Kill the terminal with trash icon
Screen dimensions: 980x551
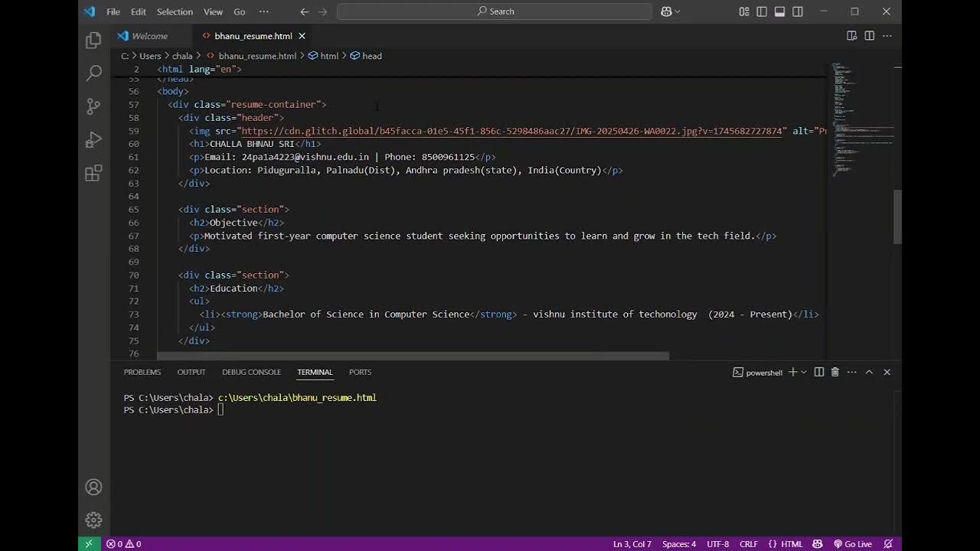pos(835,372)
